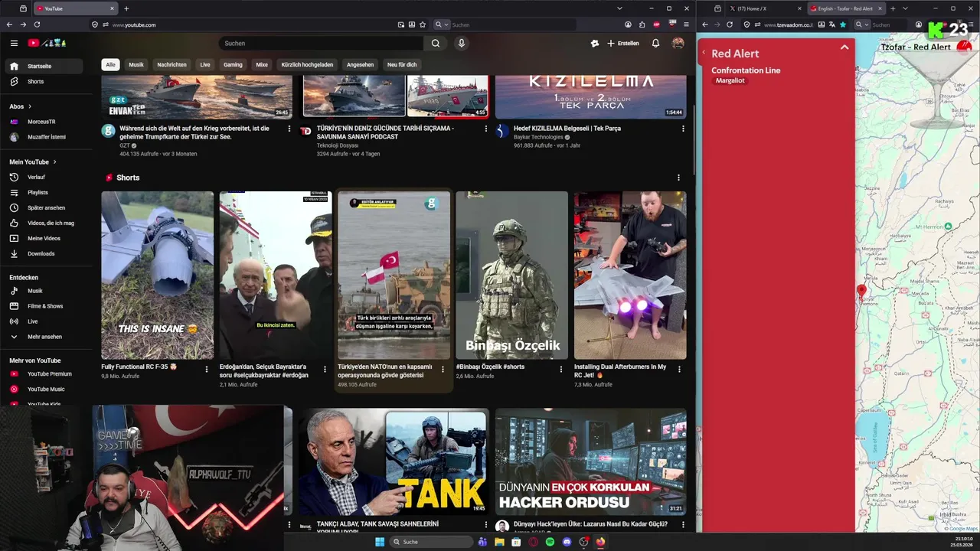Viewport: 980px width, 551px height.
Task: Open Shorts in the YouTube sidebar
Action: pyautogui.click(x=46, y=82)
